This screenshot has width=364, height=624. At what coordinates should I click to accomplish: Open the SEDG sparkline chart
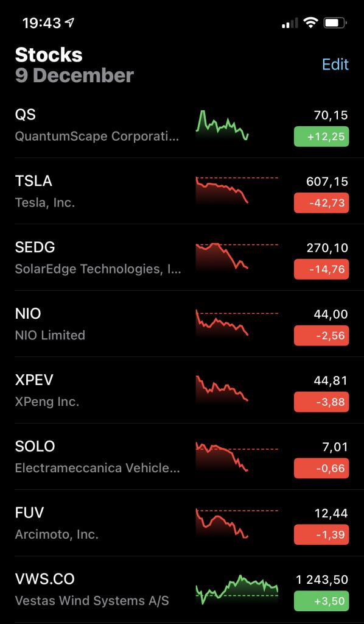point(237,257)
